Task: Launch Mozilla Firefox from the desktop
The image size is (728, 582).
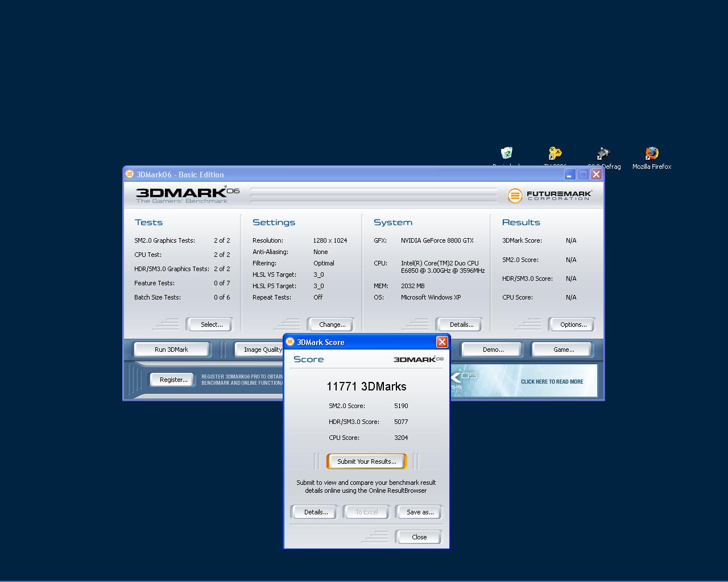Action: 652,154
